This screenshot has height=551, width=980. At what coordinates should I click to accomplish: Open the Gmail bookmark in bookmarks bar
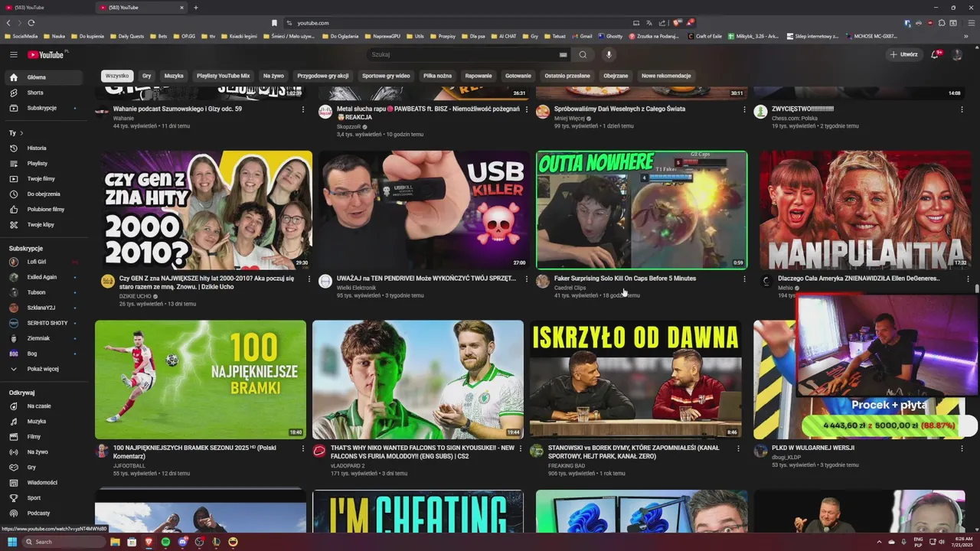tap(583, 36)
